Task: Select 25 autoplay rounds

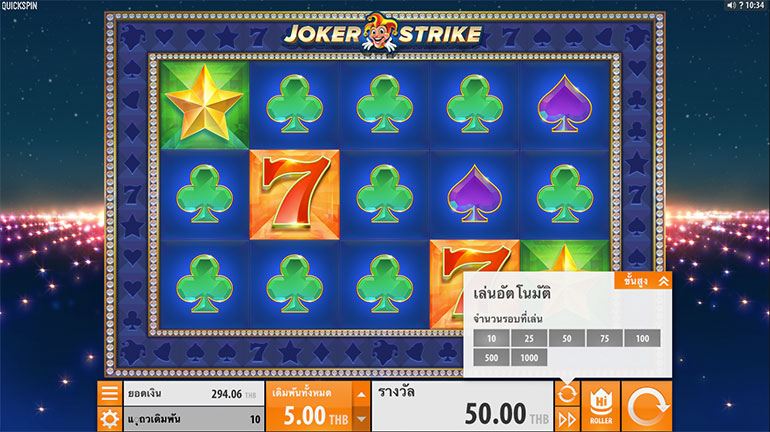Action: point(529,338)
